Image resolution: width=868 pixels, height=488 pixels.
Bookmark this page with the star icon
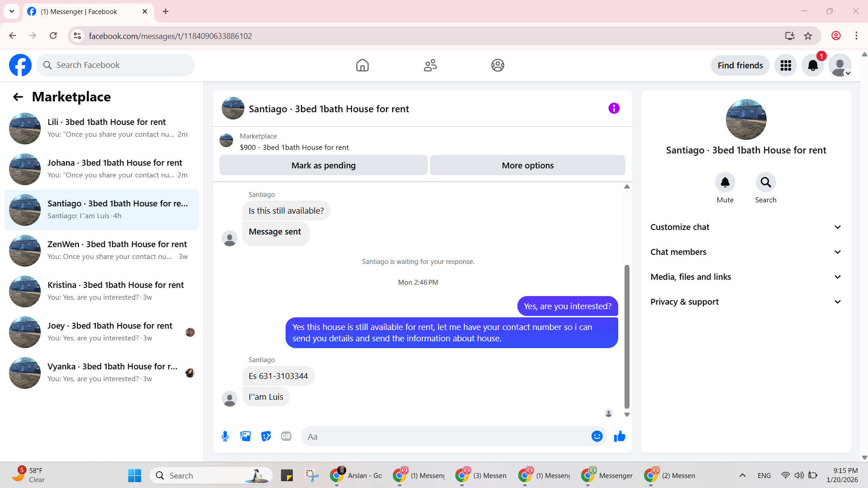[808, 36]
